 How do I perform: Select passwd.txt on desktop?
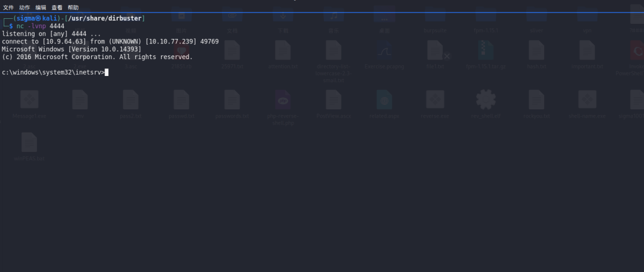pyautogui.click(x=181, y=104)
